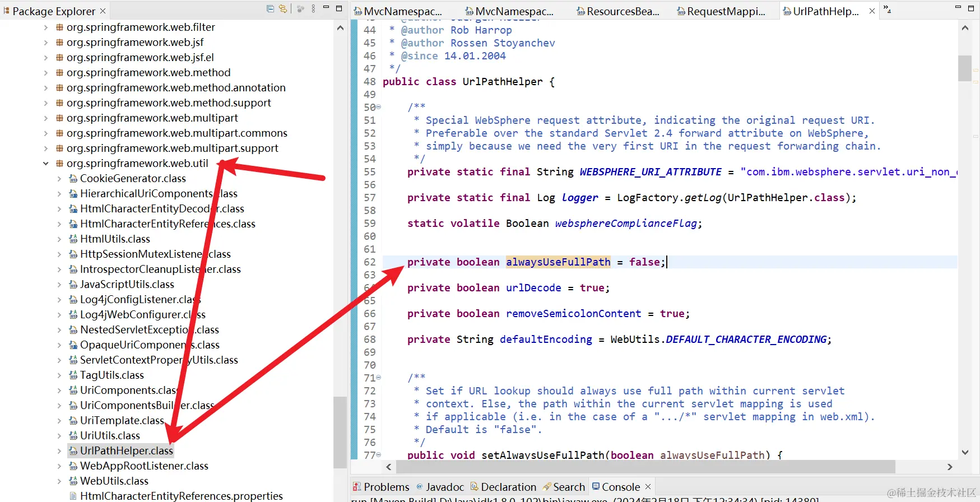Click the UrlPathHelper.class file icon
The height and width of the screenshot is (502, 980).
(73, 451)
